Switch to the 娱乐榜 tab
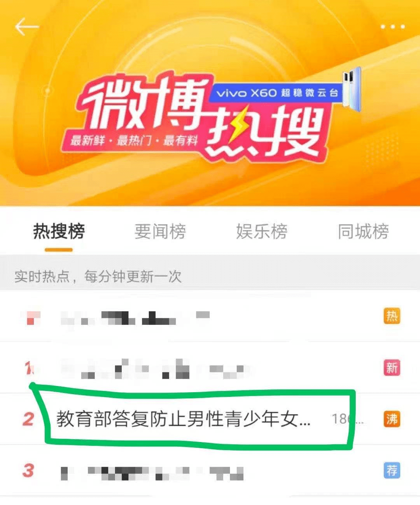This screenshot has height=505, width=420. pos(262,231)
